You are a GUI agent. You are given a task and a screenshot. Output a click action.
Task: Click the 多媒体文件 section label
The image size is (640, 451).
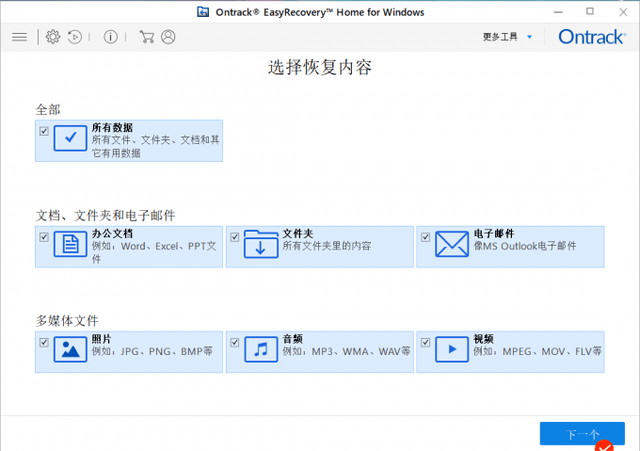(67, 321)
